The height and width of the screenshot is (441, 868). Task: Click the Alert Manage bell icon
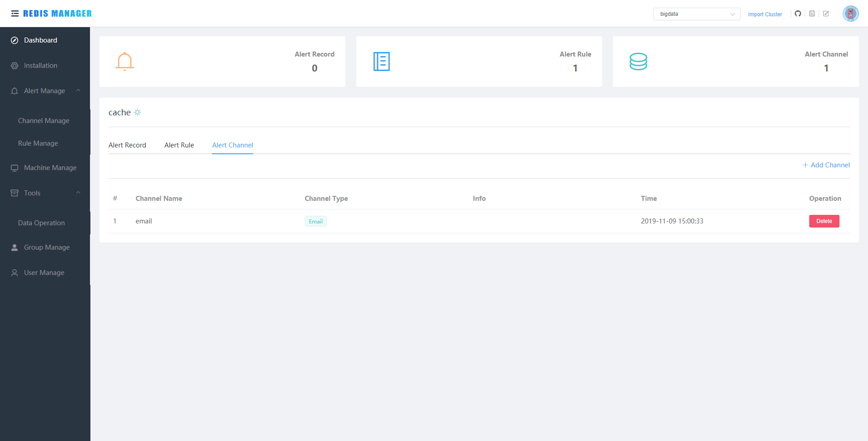coord(14,91)
